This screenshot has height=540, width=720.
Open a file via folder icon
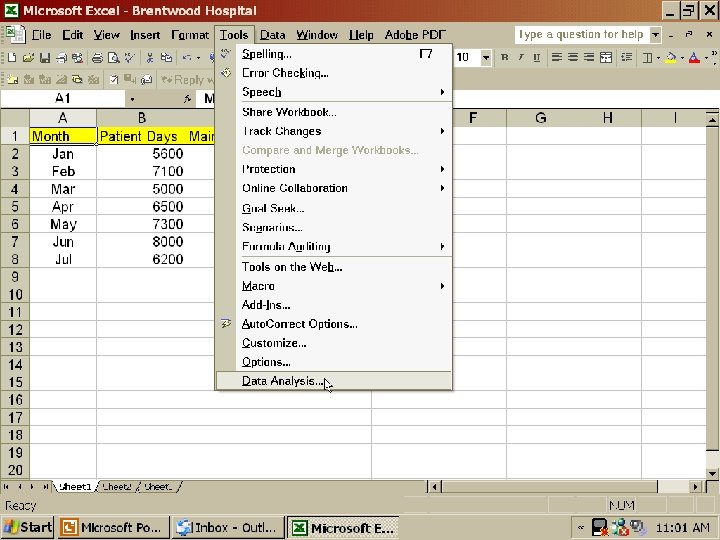(x=28, y=57)
